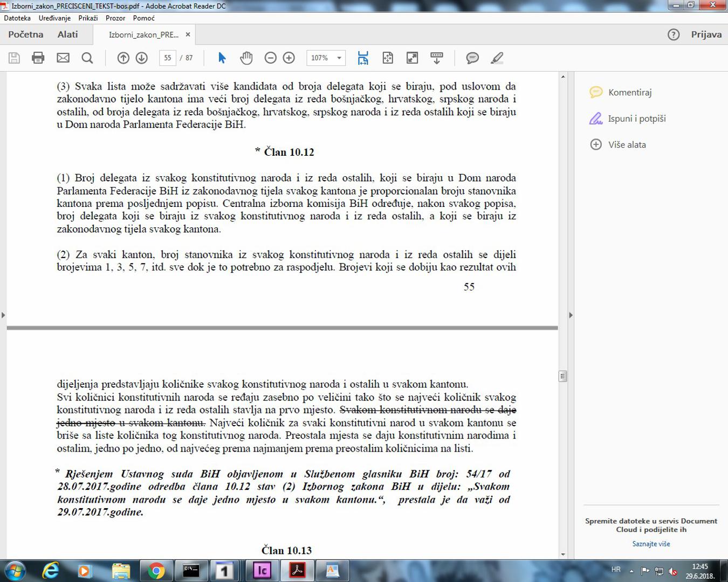Go to previous page arrow
Screen dimensions: 728x582
point(123,58)
